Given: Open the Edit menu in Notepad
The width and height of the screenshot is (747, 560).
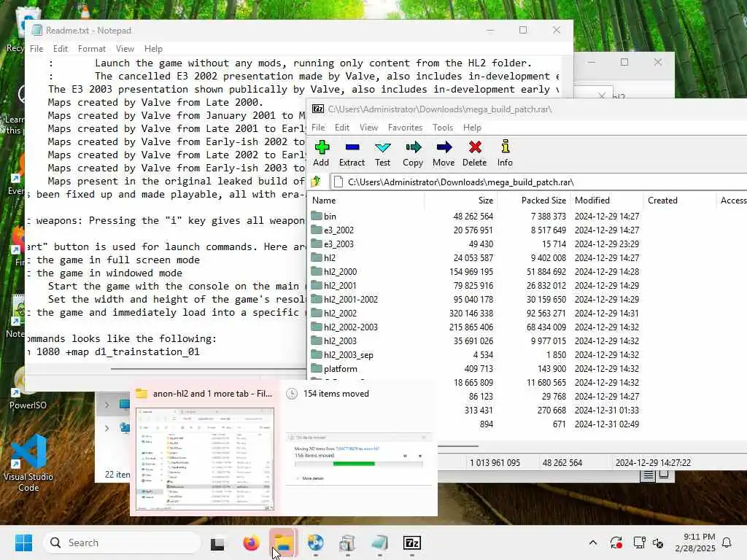Looking at the screenshot, I should 60,49.
